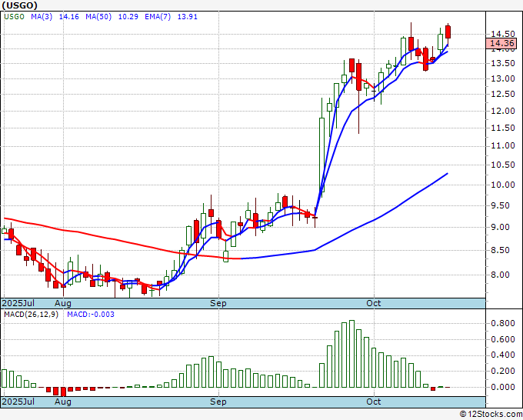This screenshot has height=420, width=523.
Task: Select the MACD(26,12,9) indicator label
Action: point(32,314)
